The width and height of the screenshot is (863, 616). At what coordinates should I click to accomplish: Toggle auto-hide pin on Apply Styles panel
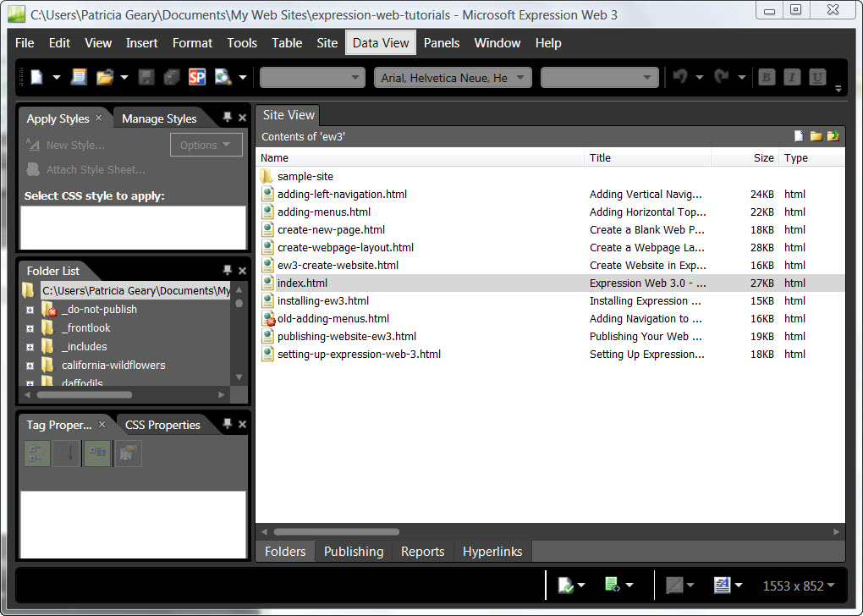[228, 117]
